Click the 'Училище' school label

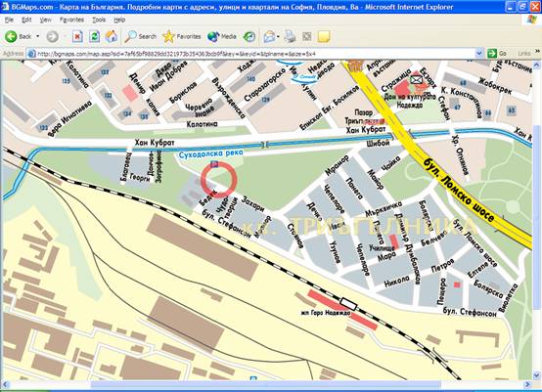[382, 248]
